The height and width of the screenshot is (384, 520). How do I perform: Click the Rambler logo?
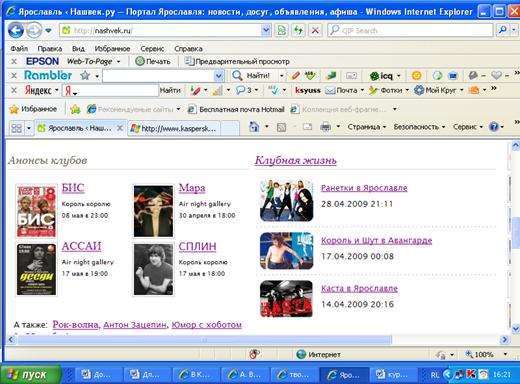click(x=48, y=75)
